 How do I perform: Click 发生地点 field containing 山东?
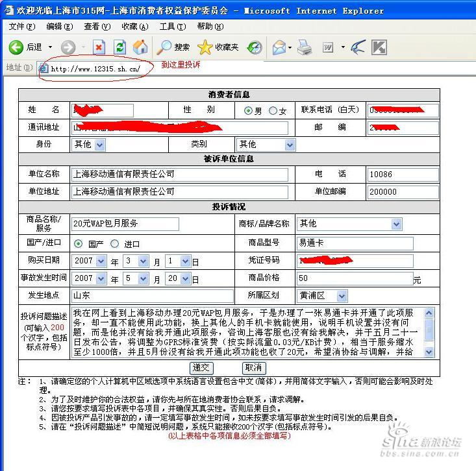(153, 296)
